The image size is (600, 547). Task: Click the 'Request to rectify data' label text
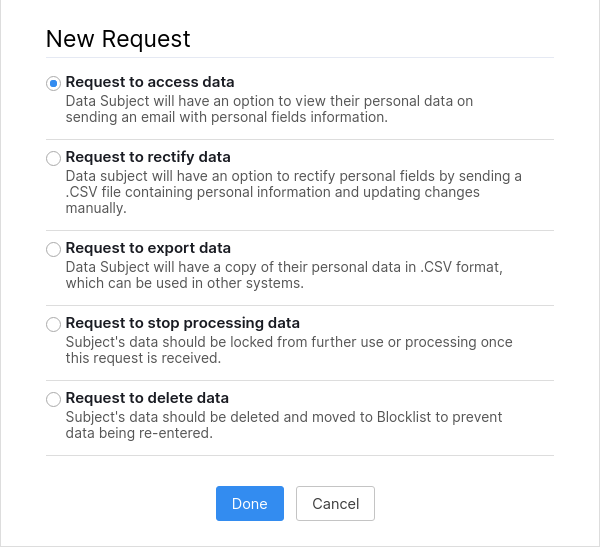coord(148,157)
